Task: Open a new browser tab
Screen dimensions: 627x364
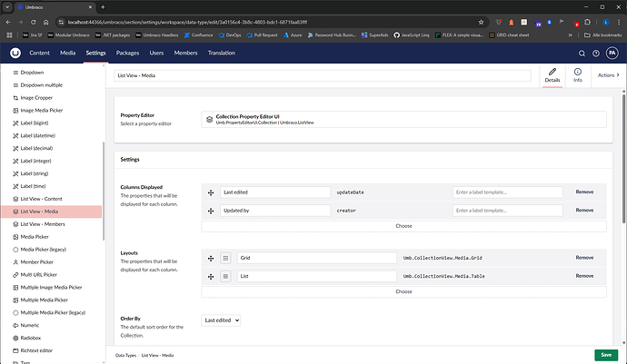Action: coord(103,7)
